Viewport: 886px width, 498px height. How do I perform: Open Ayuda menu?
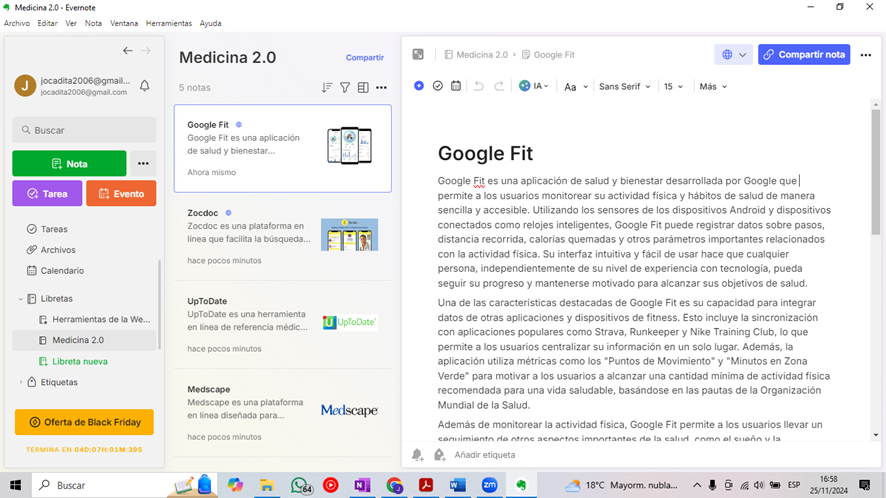(x=210, y=23)
